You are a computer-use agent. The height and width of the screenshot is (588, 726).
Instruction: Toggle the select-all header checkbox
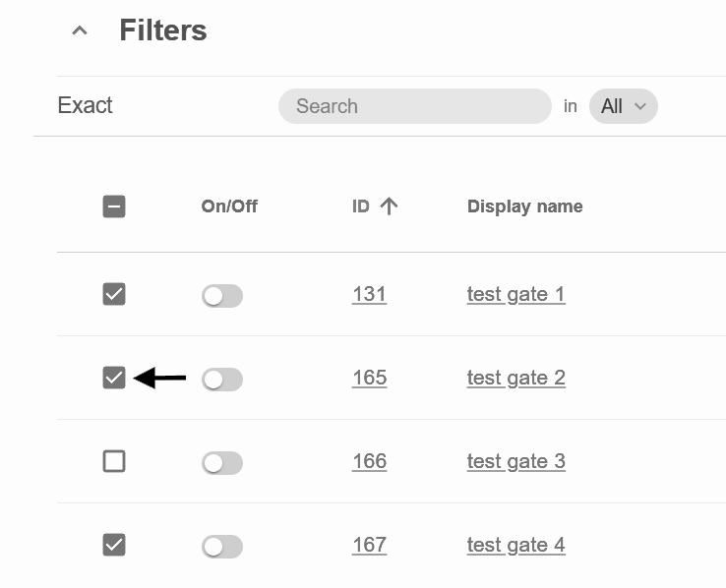pyautogui.click(x=114, y=206)
